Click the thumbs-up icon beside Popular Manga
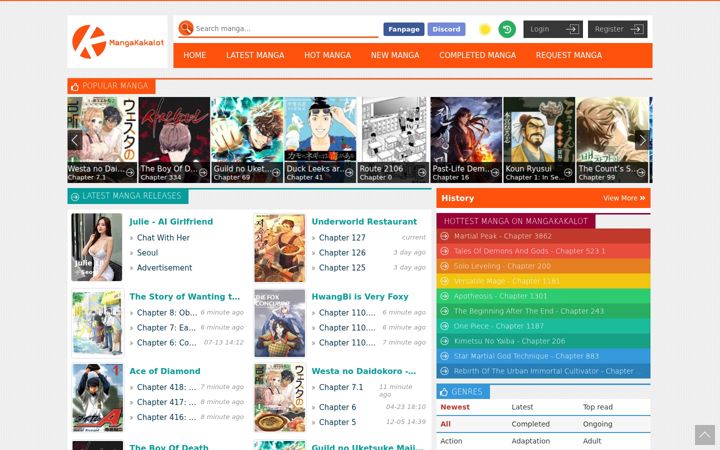This screenshot has height=450, width=720. pyautogui.click(x=75, y=86)
